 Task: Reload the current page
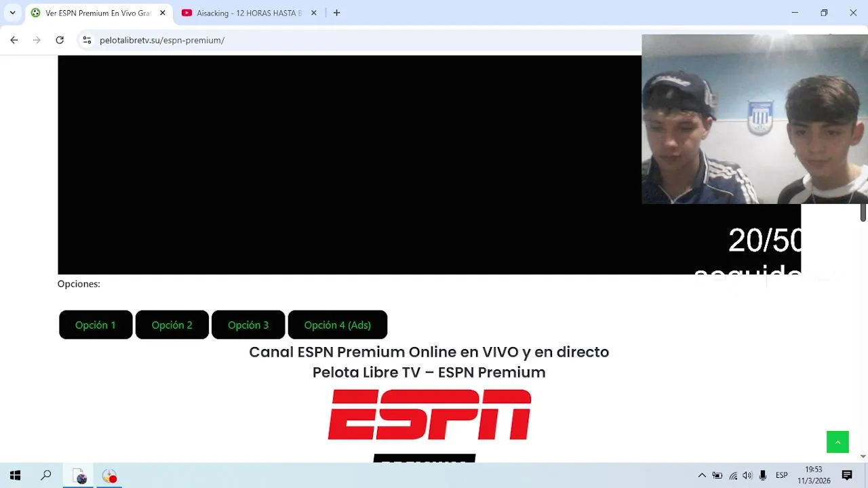pyautogui.click(x=60, y=40)
